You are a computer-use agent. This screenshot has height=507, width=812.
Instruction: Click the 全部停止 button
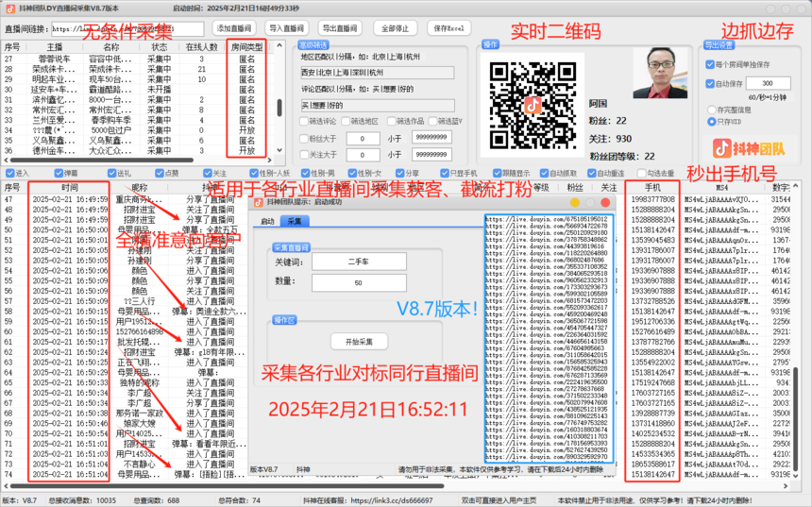click(395, 28)
